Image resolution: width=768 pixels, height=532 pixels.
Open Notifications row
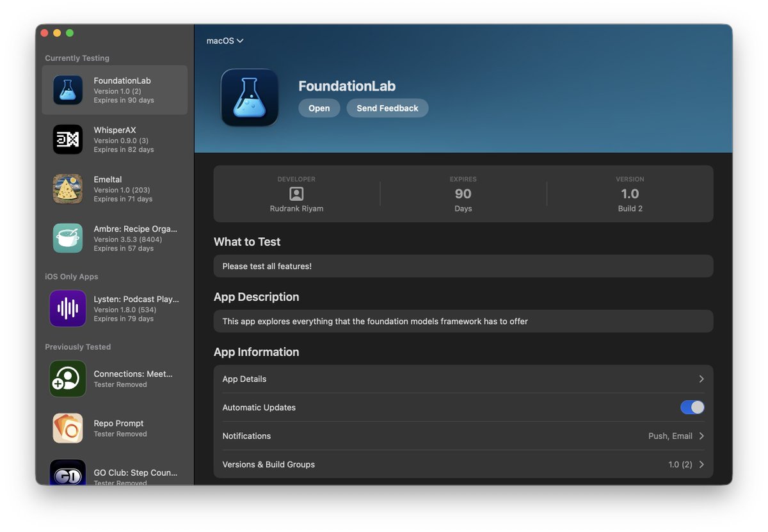tap(463, 436)
